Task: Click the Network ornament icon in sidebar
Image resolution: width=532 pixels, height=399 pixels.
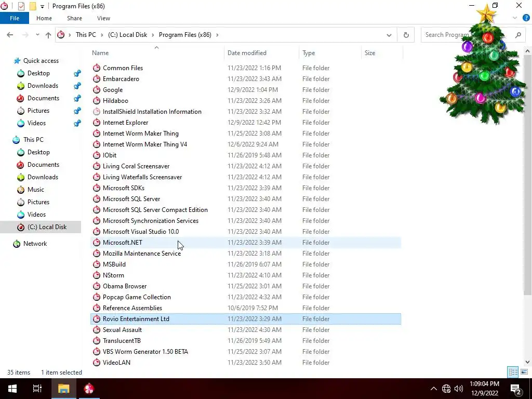Action: 17,244
